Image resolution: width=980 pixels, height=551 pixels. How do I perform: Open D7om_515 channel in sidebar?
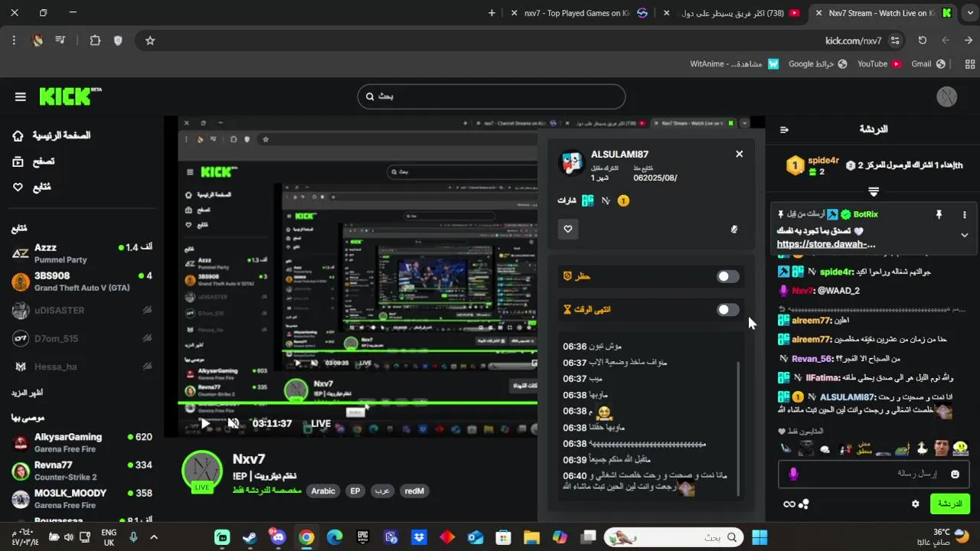pos(82,338)
